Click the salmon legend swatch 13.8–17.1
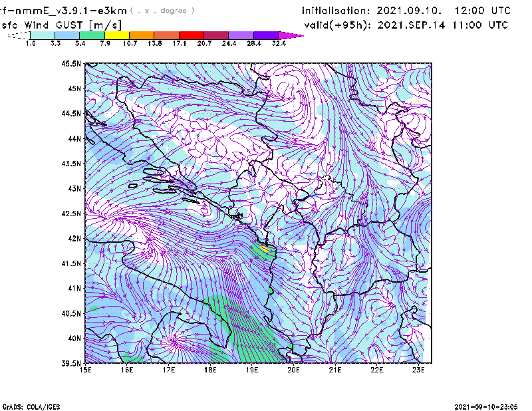532x411 pixels. click(x=167, y=35)
